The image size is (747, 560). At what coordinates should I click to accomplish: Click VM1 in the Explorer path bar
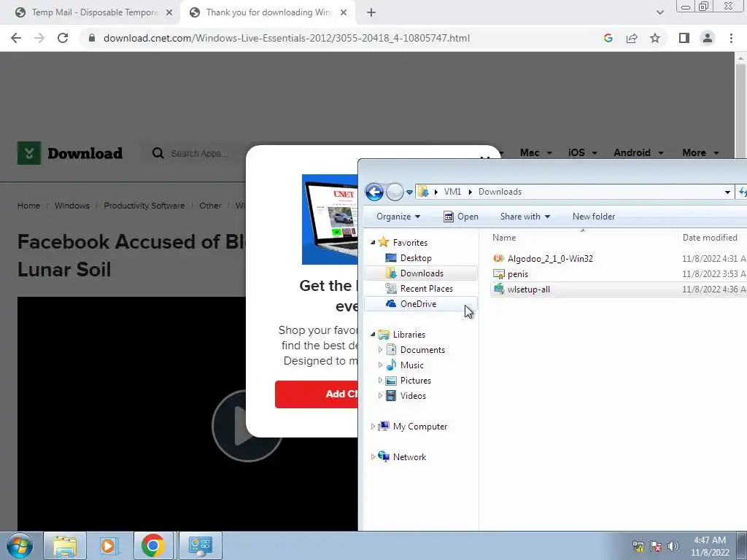pos(452,192)
